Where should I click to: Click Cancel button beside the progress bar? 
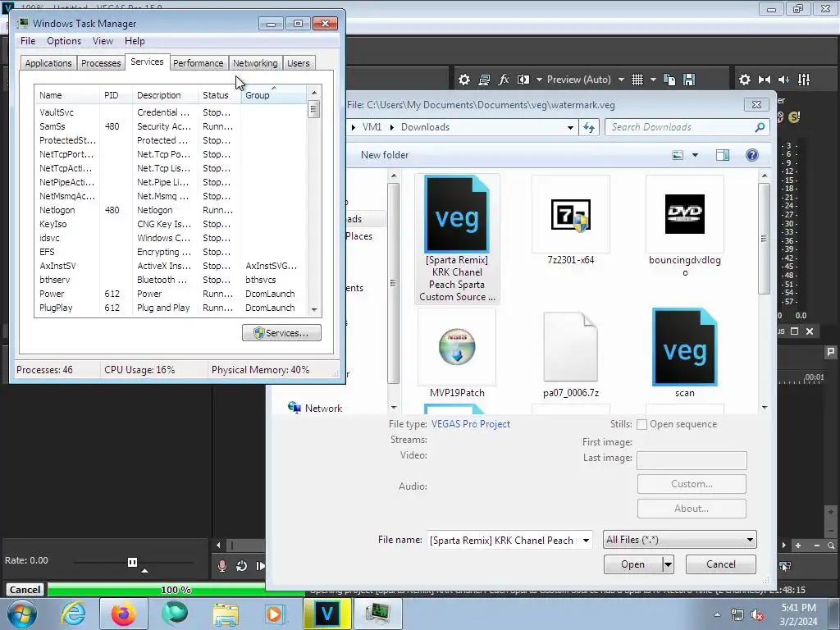(25, 590)
